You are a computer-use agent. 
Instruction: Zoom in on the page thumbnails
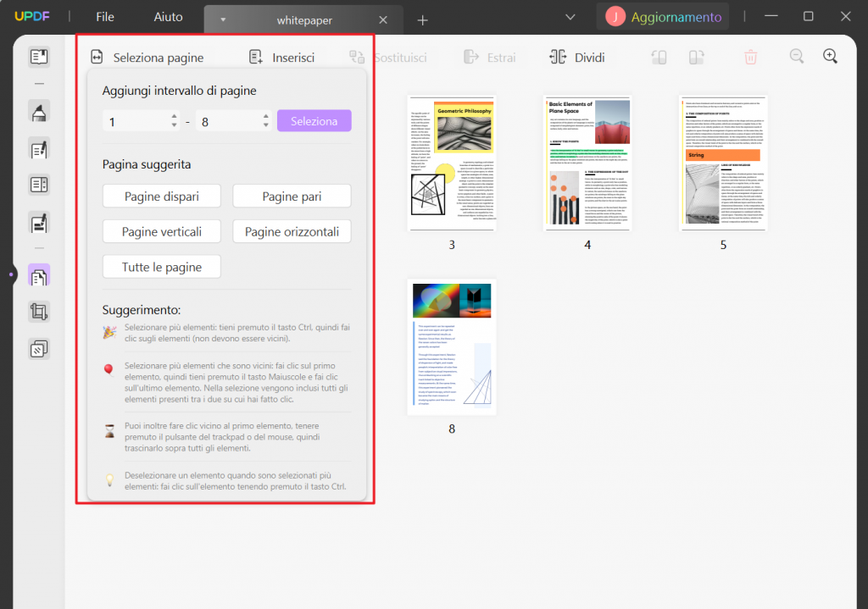pos(830,56)
